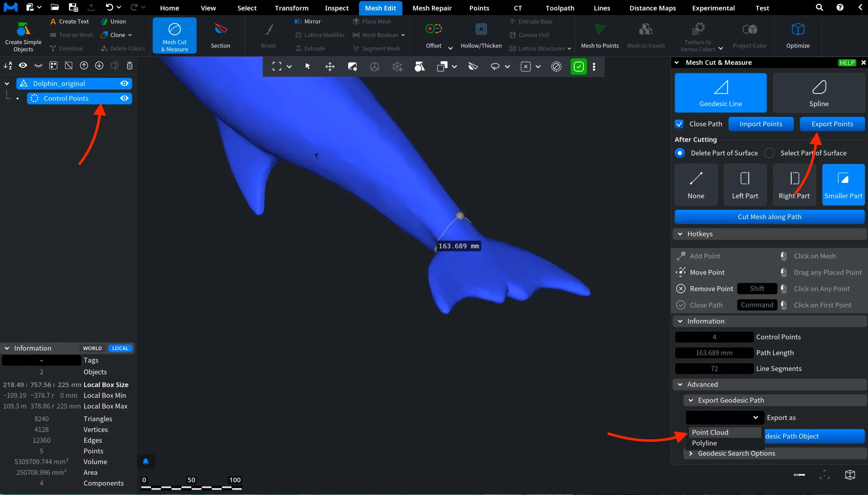Image resolution: width=868 pixels, height=495 pixels.
Task: Hide the Control Points object
Action: click(x=124, y=98)
